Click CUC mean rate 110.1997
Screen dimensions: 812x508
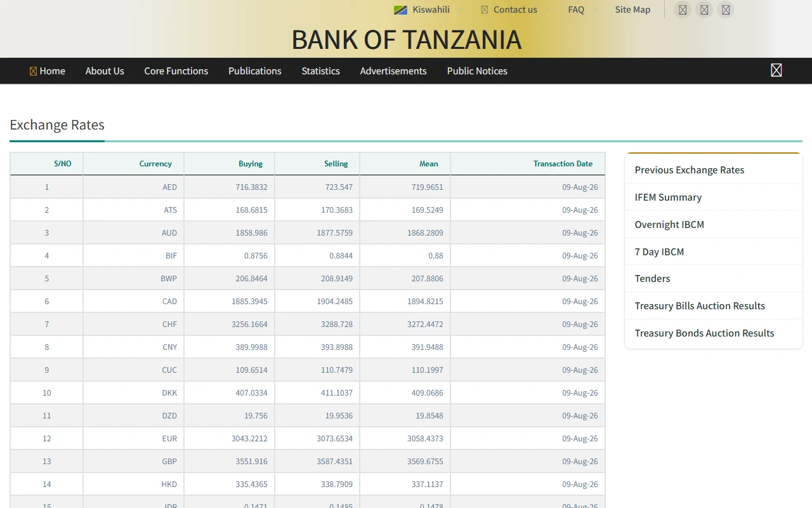click(x=428, y=370)
